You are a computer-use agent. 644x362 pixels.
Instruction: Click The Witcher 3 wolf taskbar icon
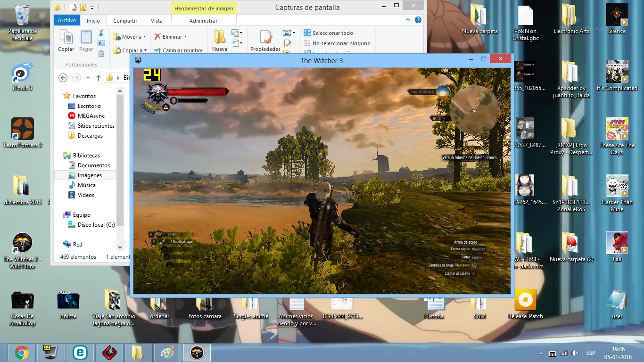click(197, 353)
